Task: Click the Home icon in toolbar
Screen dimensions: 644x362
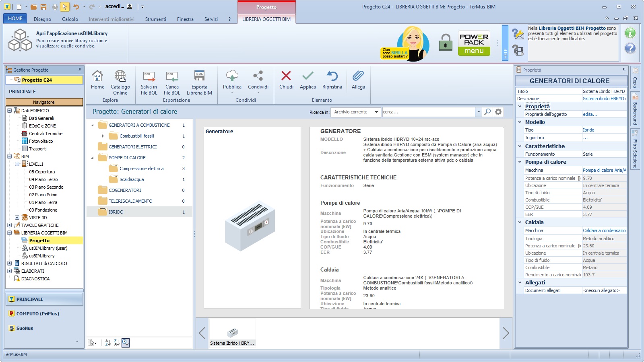Action: 97,76
